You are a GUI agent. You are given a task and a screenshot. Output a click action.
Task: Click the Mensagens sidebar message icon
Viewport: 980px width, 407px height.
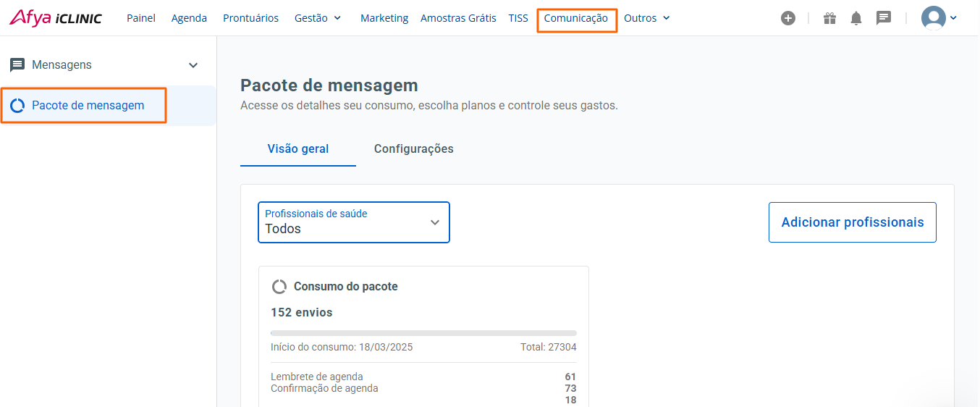point(17,65)
